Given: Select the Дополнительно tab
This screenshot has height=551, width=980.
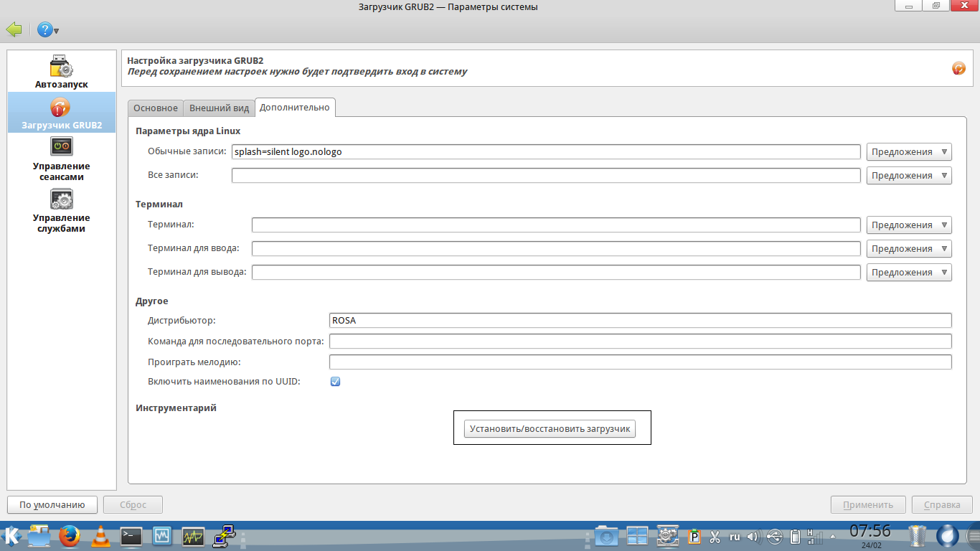Looking at the screenshot, I should 295,107.
